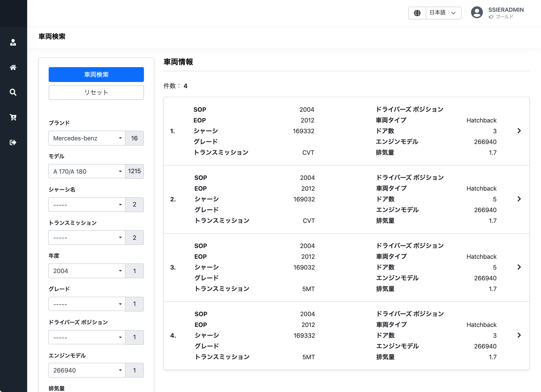This screenshot has height=392, width=541.
Task: Click CVT transmission value in result 2
Action: click(309, 221)
